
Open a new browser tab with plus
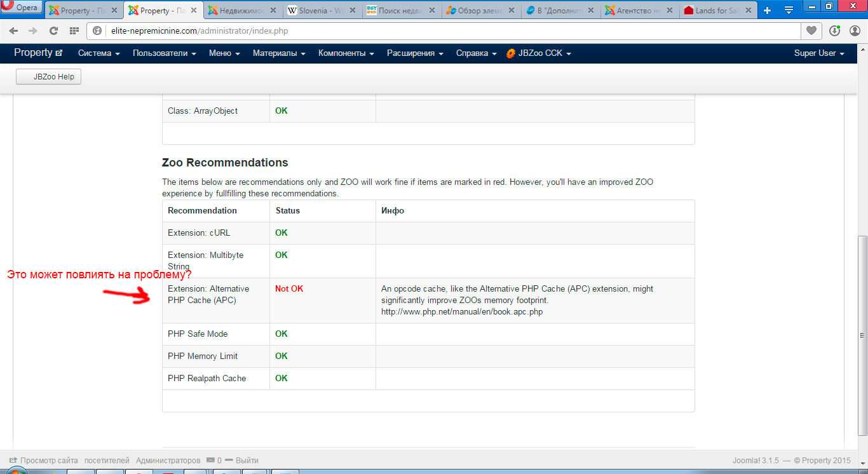pyautogui.click(x=767, y=10)
